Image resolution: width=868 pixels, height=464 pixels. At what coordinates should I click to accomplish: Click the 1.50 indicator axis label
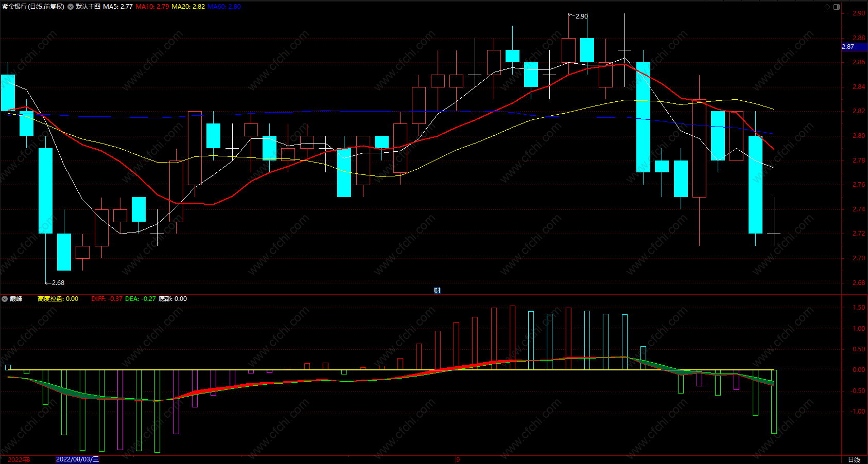coord(859,308)
